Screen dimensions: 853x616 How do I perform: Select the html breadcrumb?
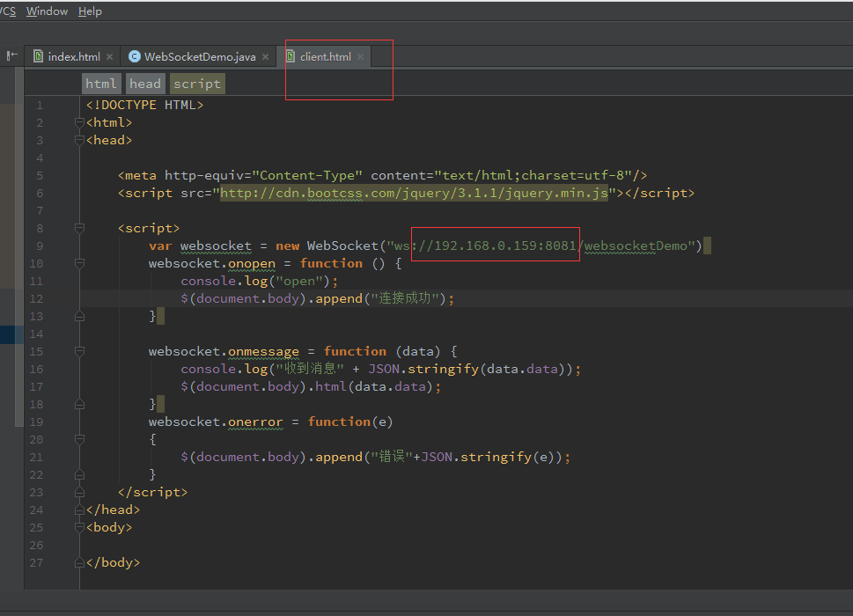click(x=100, y=84)
